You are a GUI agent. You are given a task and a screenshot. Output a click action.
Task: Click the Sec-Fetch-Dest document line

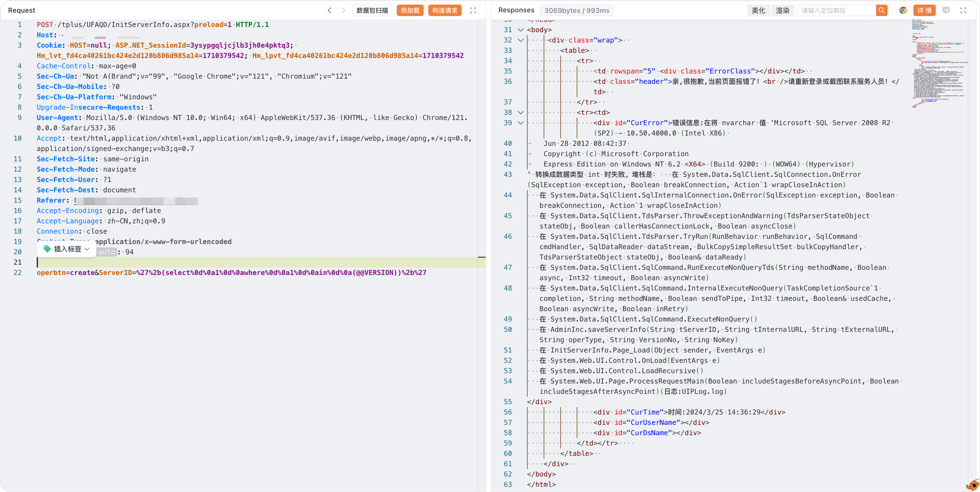86,190
